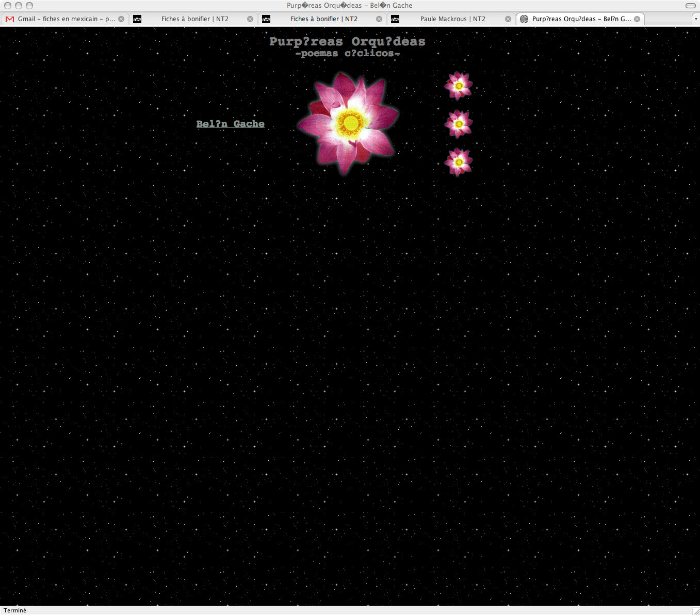The height and width of the screenshot is (615, 700).
Task: Click the poemas c?clicos subtitle
Action: (347, 53)
